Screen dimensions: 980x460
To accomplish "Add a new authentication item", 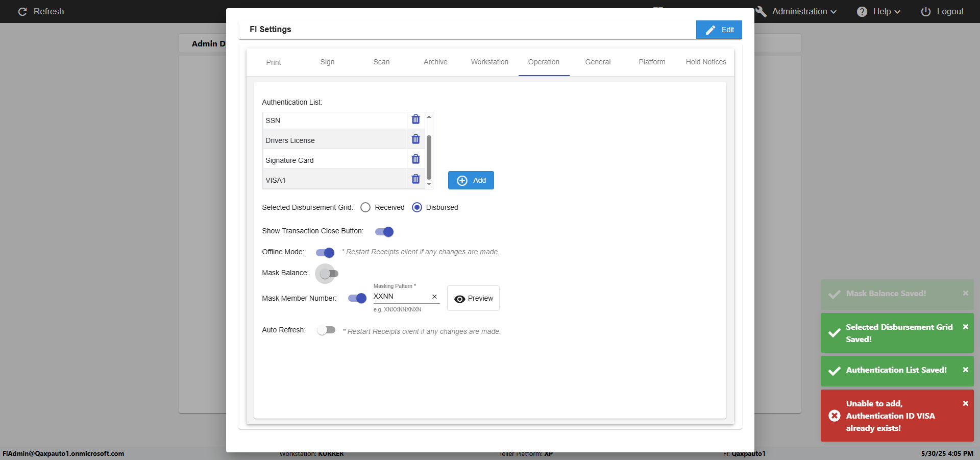I will pyautogui.click(x=471, y=180).
